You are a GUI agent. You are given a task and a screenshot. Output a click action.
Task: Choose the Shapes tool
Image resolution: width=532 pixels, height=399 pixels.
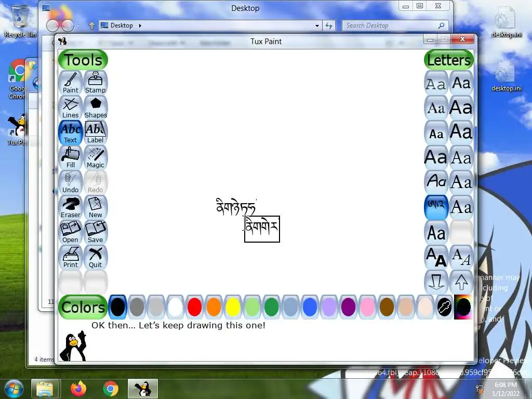tap(96, 108)
